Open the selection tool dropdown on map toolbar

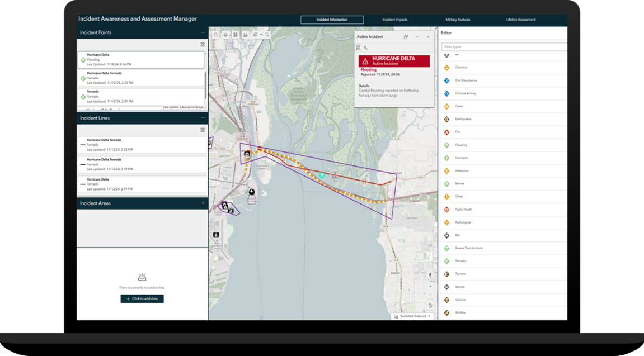pyautogui.click(x=261, y=35)
